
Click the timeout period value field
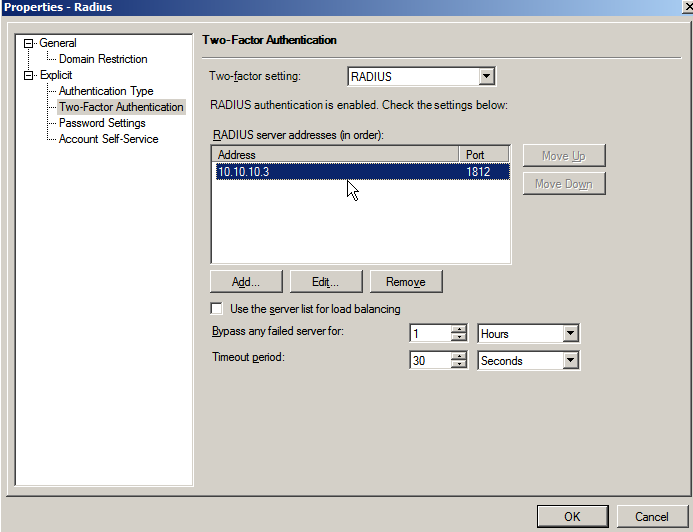tap(431, 361)
